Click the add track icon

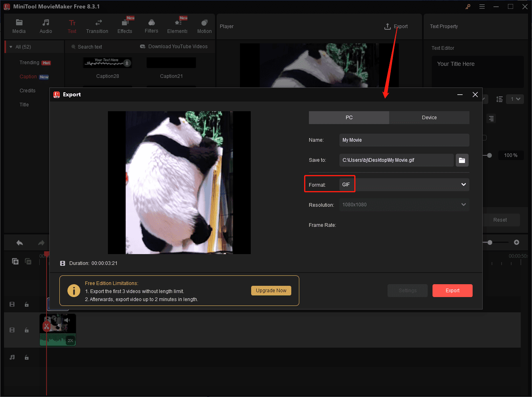point(15,261)
